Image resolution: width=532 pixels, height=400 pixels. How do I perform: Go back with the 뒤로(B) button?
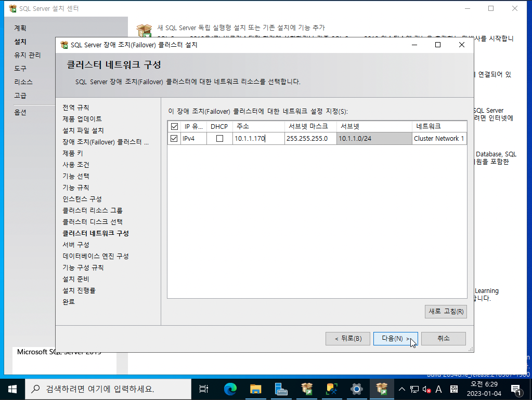(x=348, y=338)
